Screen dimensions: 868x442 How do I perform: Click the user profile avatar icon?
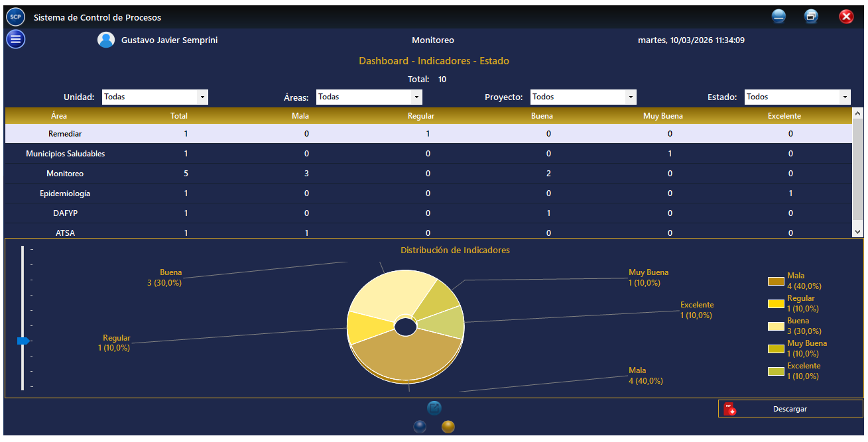point(106,40)
